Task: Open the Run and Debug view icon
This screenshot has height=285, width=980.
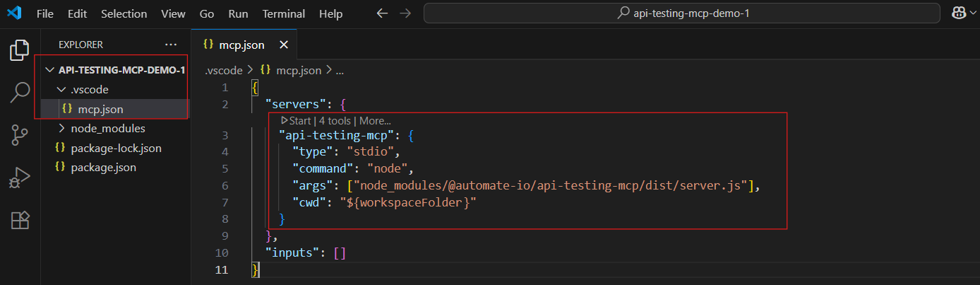Action: [x=20, y=178]
